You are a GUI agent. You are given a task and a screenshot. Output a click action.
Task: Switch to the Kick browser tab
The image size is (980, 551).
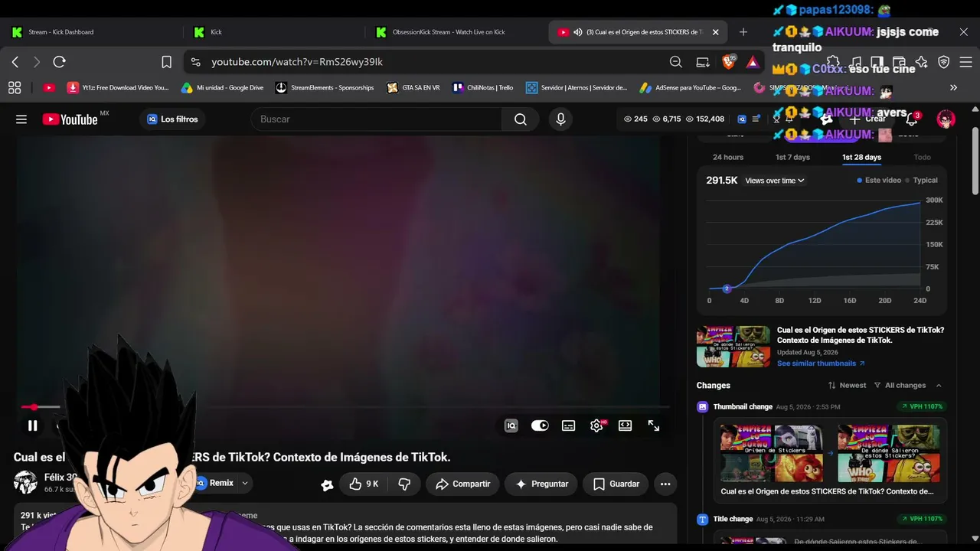tap(275, 32)
